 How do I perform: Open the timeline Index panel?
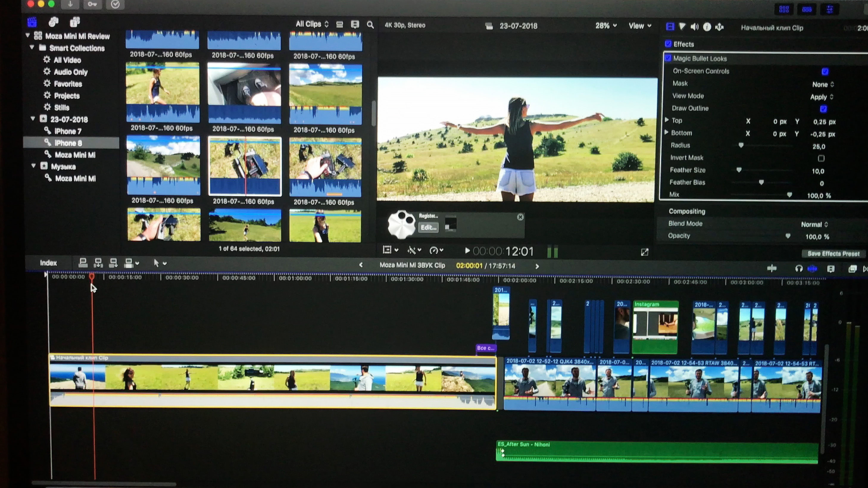click(48, 263)
